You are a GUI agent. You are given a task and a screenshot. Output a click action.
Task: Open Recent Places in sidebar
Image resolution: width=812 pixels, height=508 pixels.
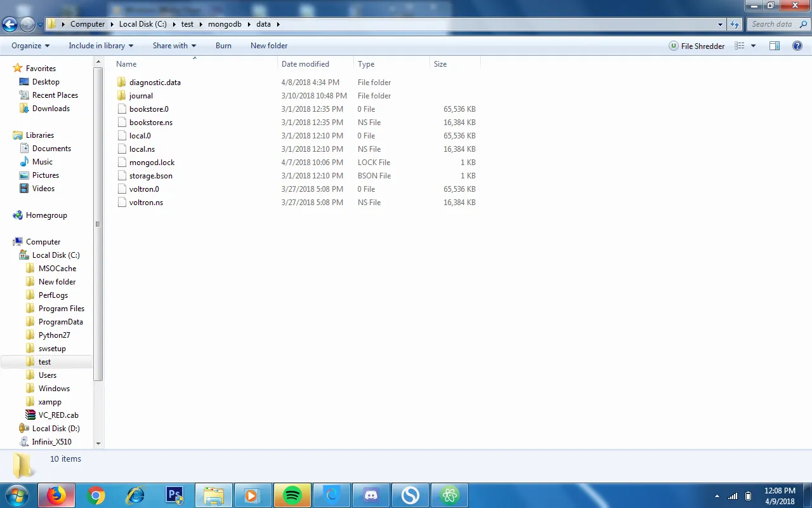[55, 95]
